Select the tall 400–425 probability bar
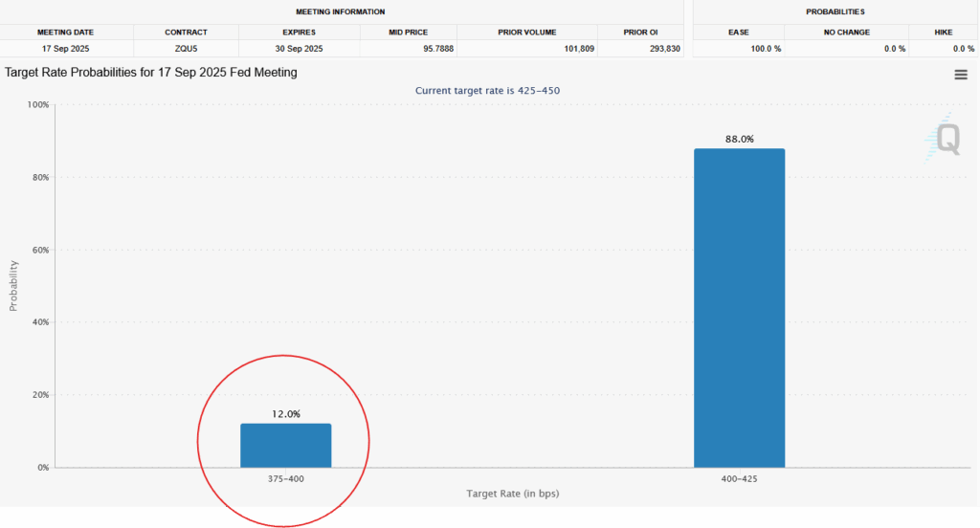Viewport: 980px width, 528px height. (739, 307)
